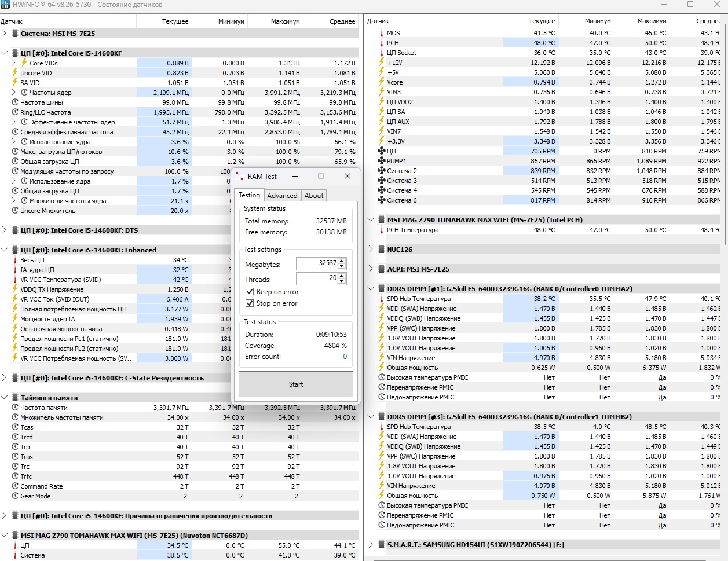Click the clock icon beside Частота шины
This screenshot has height=561, width=728.
(x=15, y=102)
